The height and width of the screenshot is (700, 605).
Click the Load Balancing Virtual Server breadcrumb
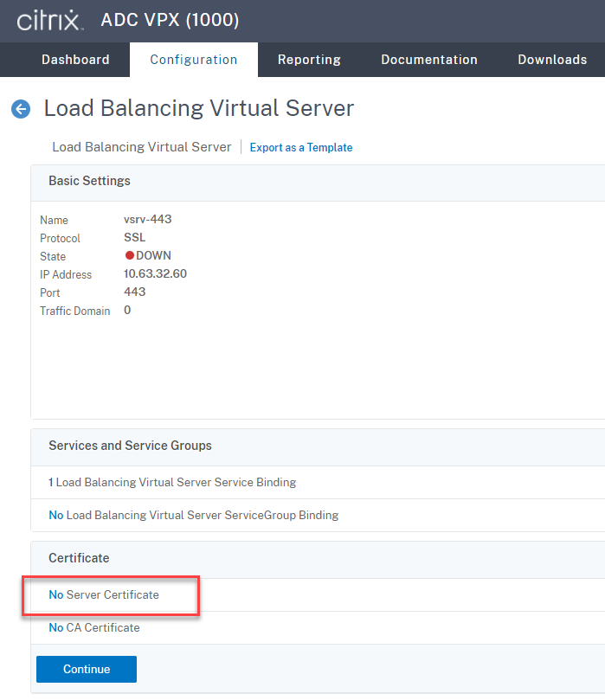click(141, 147)
